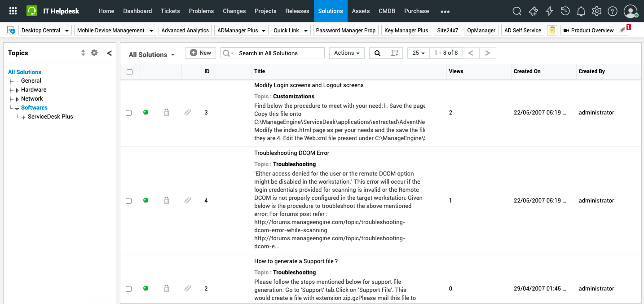Click the New solution button
Viewport: 644px width, 304px height.
click(200, 53)
